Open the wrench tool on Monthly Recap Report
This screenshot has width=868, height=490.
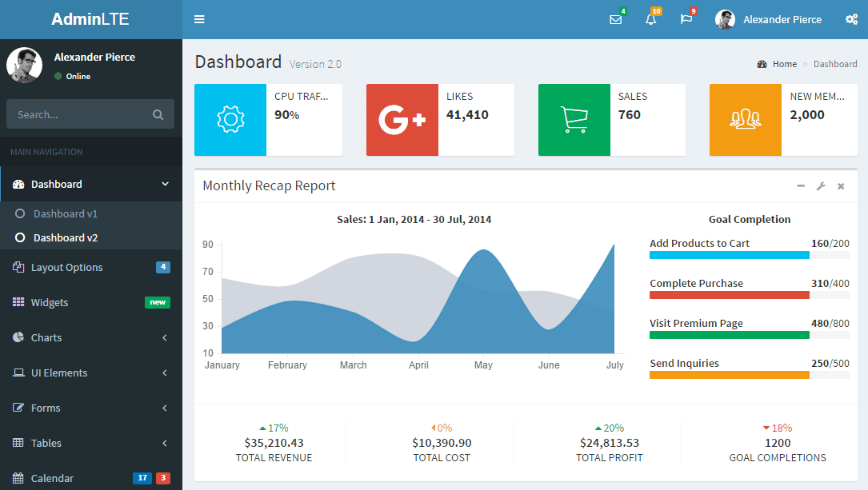(x=821, y=185)
